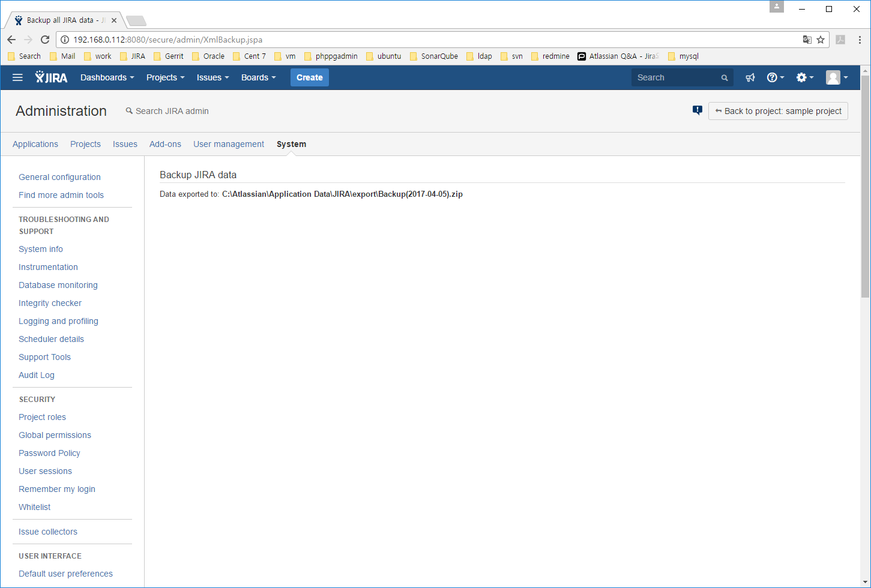Viewport: 871px width, 588px height.
Task: Click the admin notification exclamation icon
Action: click(x=697, y=110)
